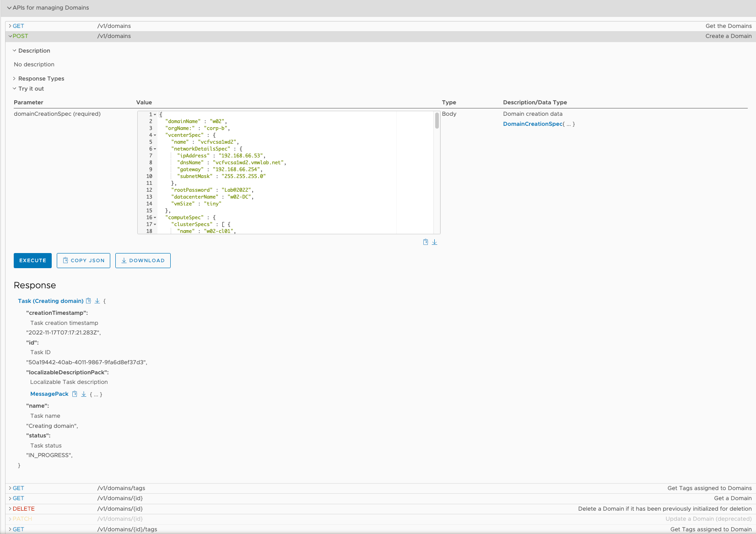
Task: Copy the Task response with clipboard icon
Action: point(89,301)
